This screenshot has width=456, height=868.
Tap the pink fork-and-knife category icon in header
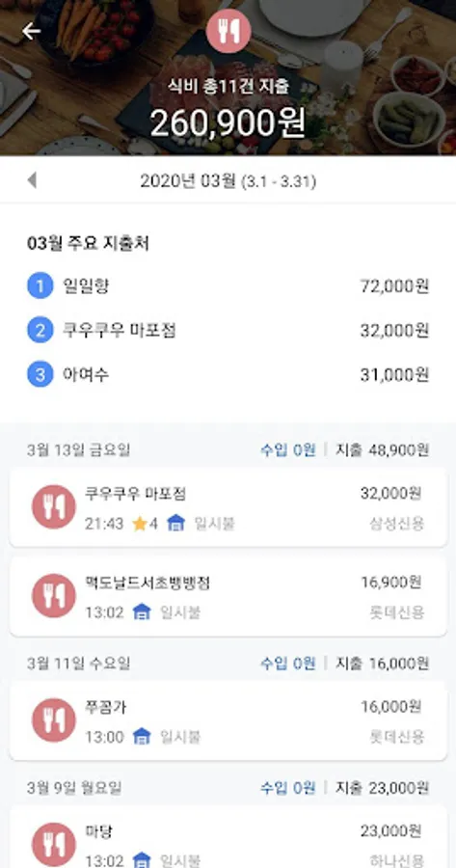228,31
